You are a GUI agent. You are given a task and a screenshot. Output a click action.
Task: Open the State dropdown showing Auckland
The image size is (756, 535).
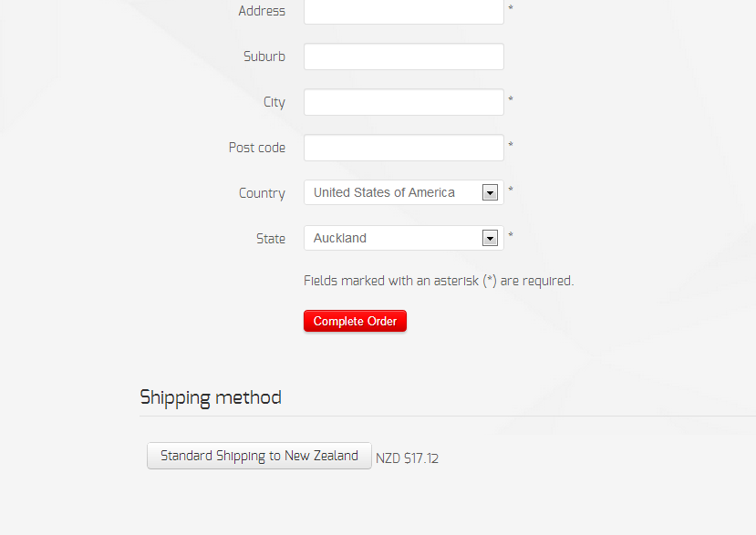(x=392, y=238)
